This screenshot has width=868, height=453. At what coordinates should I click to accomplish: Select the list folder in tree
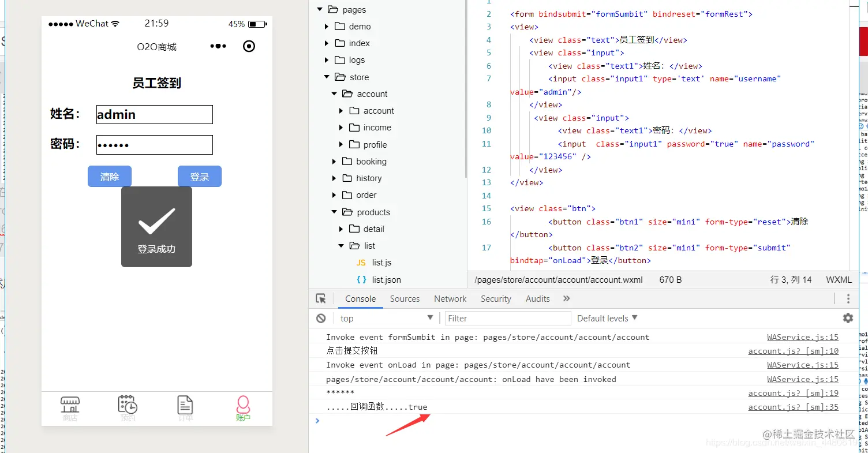coord(369,246)
